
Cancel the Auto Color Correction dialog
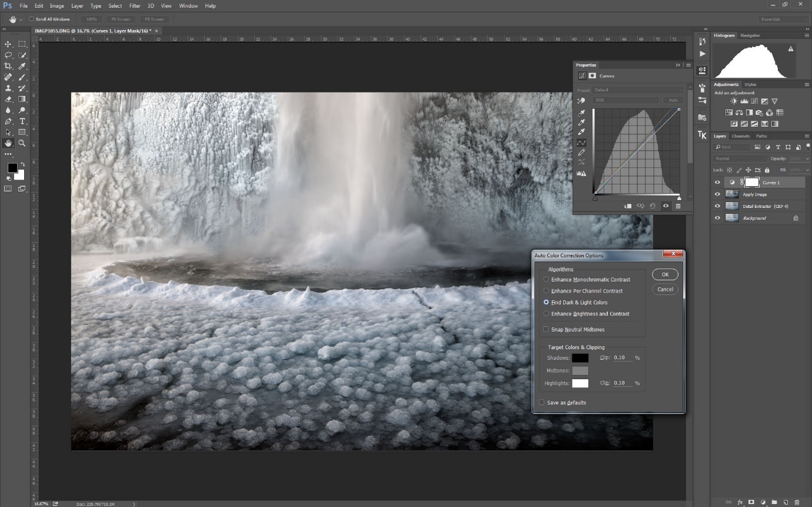click(665, 289)
